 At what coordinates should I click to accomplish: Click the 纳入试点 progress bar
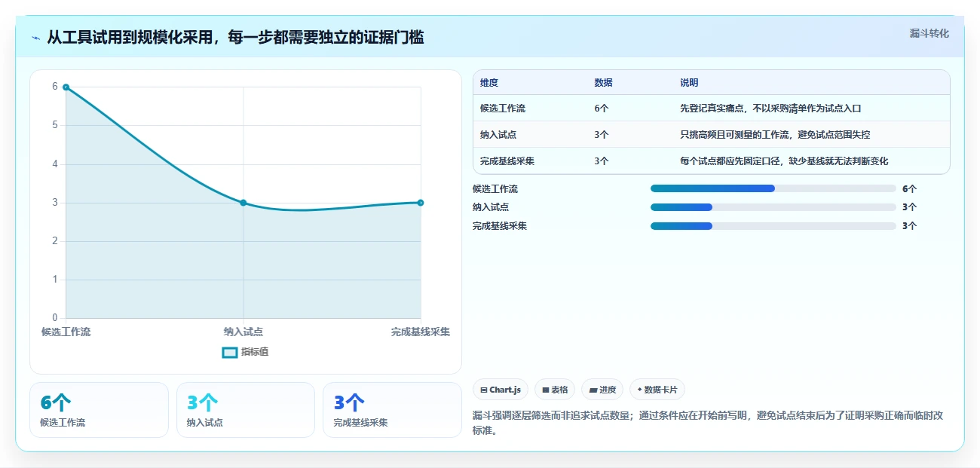(773, 207)
